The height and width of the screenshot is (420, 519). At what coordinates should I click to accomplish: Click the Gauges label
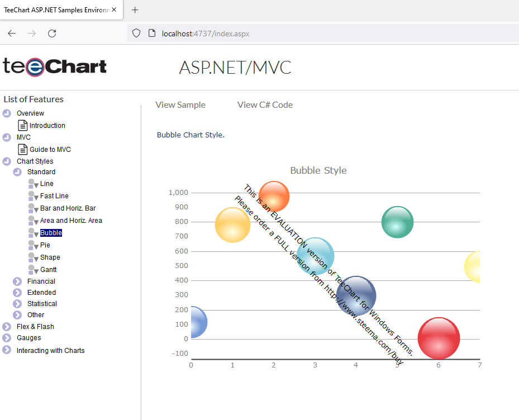coord(29,338)
